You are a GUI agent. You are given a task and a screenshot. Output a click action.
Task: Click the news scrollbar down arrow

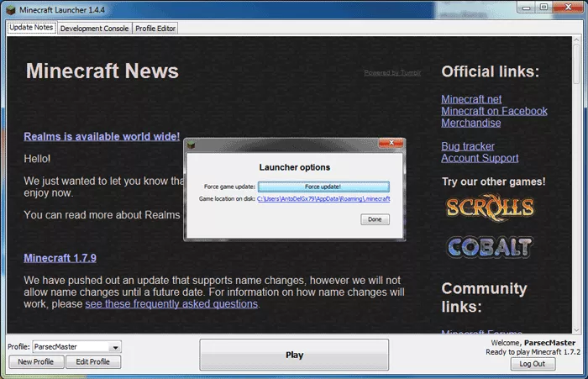point(576,330)
